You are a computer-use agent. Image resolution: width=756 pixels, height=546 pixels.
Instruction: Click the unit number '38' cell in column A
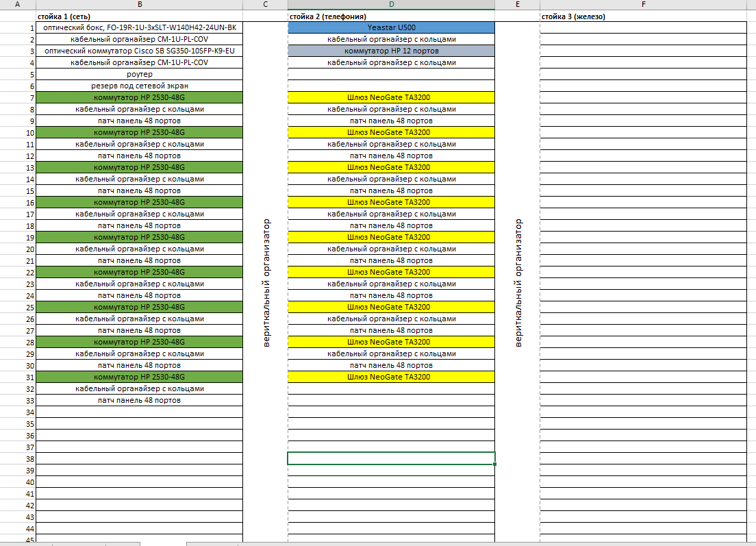pos(18,459)
